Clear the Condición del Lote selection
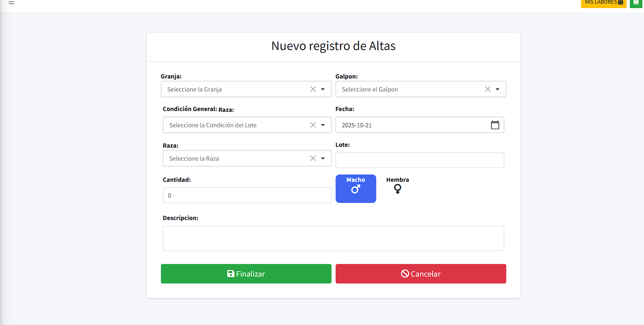Image resolution: width=644 pixels, height=325 pixels. pos(313,125)
